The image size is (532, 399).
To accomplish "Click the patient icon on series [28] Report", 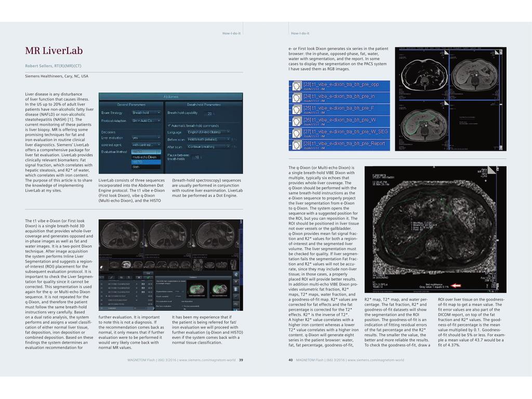I will point(297,144).
